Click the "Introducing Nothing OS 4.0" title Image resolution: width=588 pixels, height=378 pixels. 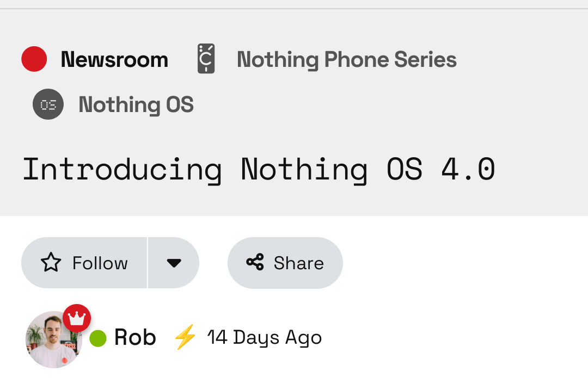coord(259,169)
